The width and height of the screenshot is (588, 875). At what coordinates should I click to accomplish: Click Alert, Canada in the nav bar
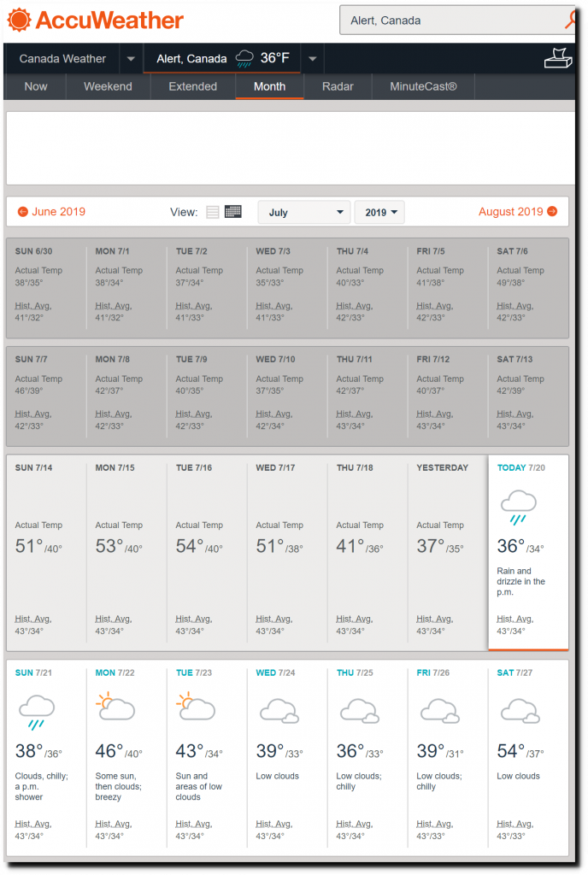[x=192, y=59]
